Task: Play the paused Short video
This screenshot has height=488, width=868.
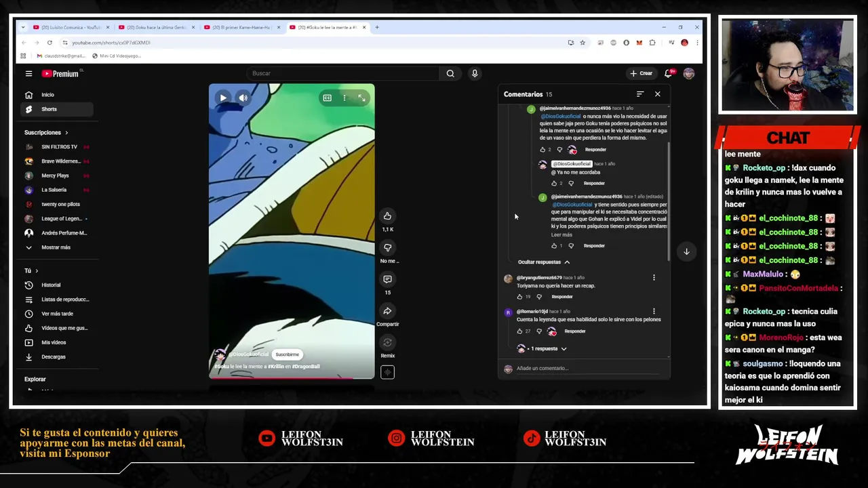Action: (223, 98)
